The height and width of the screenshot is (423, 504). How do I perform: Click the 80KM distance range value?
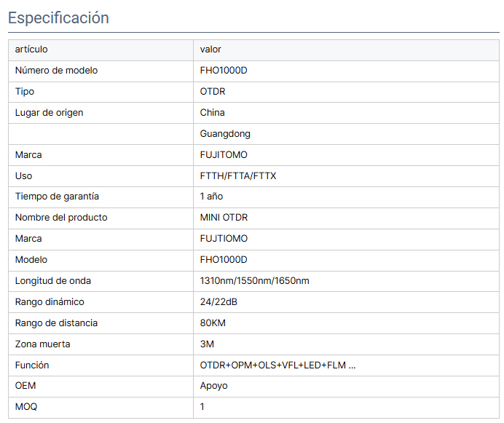(213, 323)
